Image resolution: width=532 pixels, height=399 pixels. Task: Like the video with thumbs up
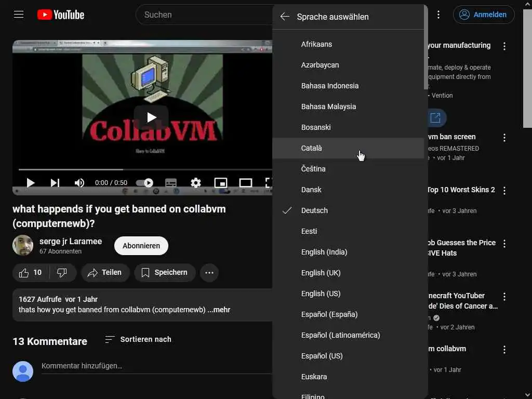pos(31,272)
